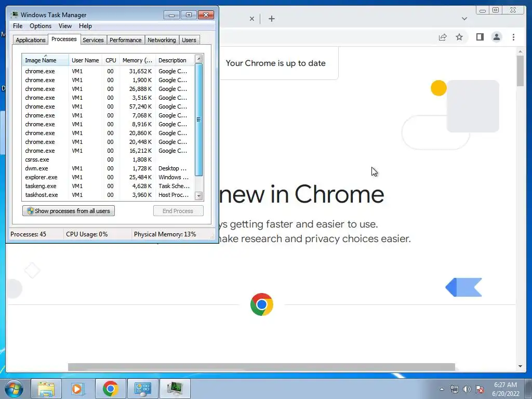Screen dimensions: 532x399
Task: Click the Show desktop strip
Action: tap(528, 389)
